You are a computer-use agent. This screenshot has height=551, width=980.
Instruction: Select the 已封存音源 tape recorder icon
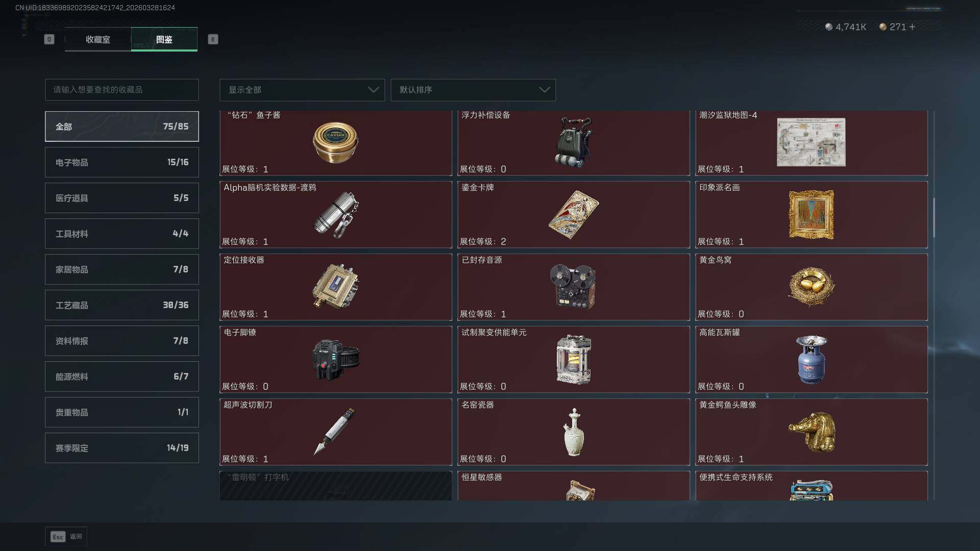click(573, 287)
